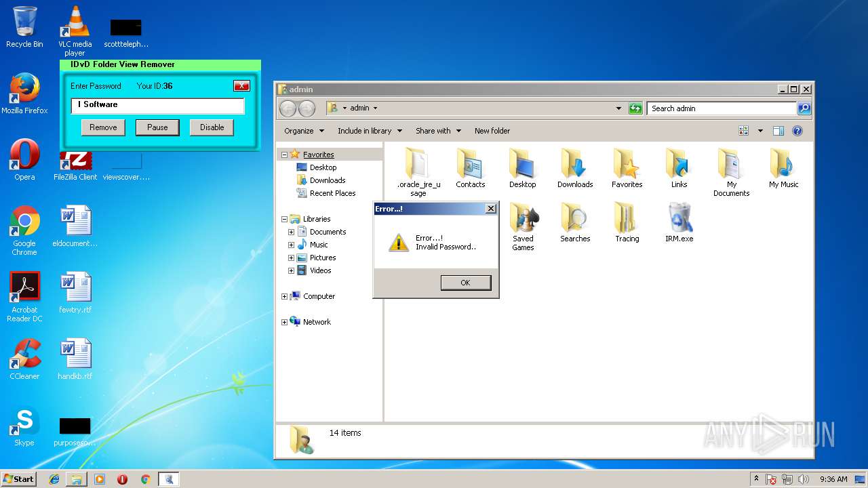Open the Share with menu
The height and width of the screenshot is (488, 868).
(x=438, y=131)
